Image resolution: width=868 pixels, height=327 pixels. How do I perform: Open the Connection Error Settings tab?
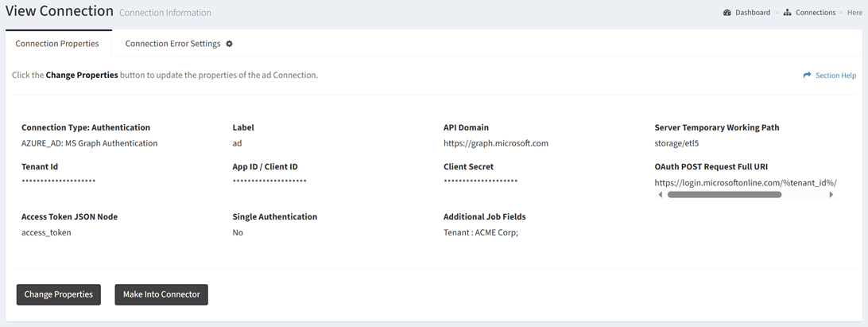click(x=172, y=44)
